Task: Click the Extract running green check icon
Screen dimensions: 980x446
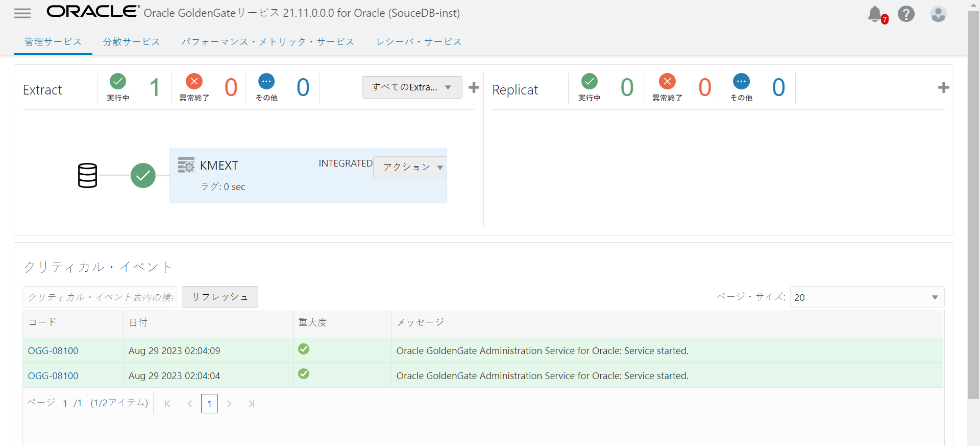Action: 118,81
